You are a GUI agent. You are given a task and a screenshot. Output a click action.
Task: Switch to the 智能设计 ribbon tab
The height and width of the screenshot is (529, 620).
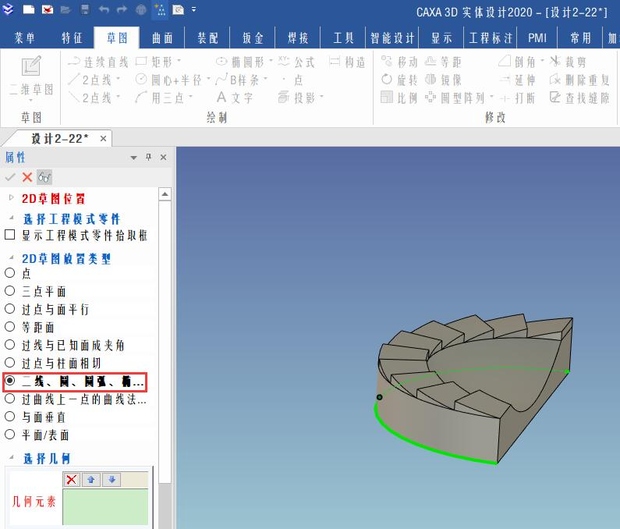pos(392,38)
